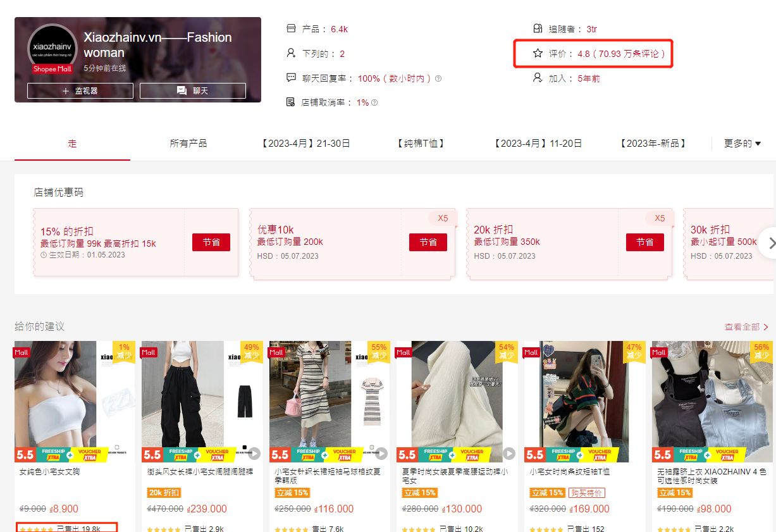Expand more vouchers with the right chevron arrow
Viewport: 776px width, 532px height.
[771, 242]
